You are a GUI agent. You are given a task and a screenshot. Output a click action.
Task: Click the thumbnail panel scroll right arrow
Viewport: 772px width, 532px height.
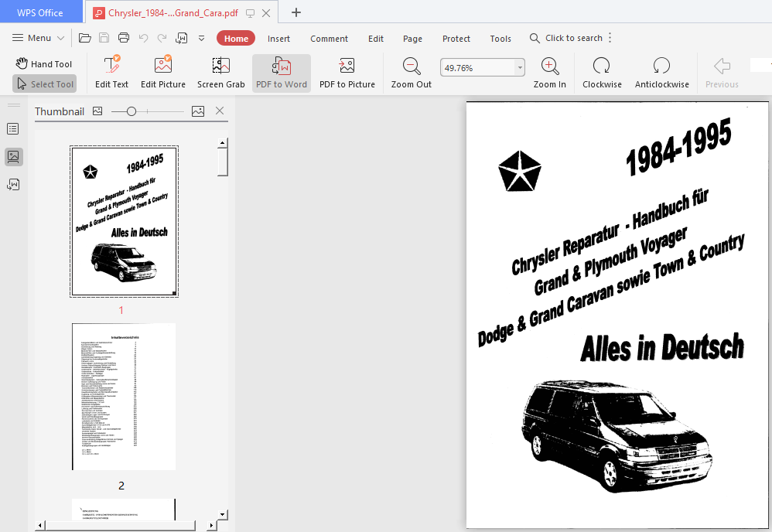(211, 526)
